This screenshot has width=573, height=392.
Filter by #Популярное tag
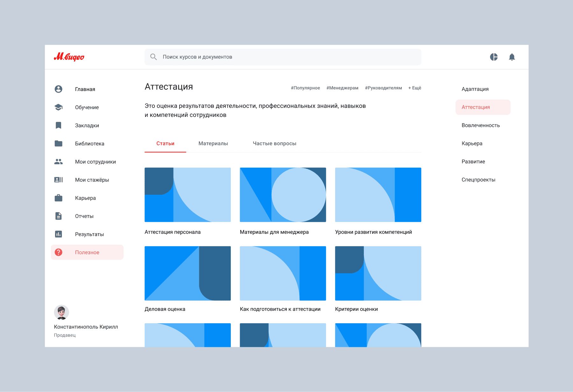(x=305, y=88)
